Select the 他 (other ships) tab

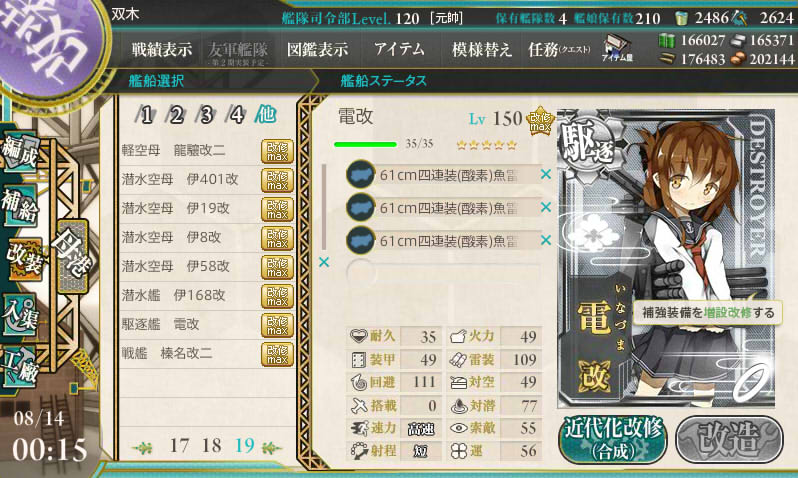266,115
